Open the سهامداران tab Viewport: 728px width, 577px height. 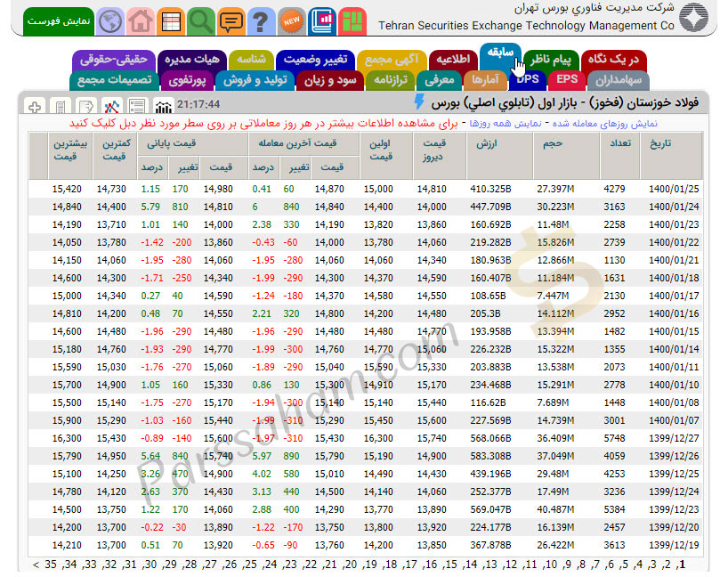pyautogui.click(x=618, y=80)
